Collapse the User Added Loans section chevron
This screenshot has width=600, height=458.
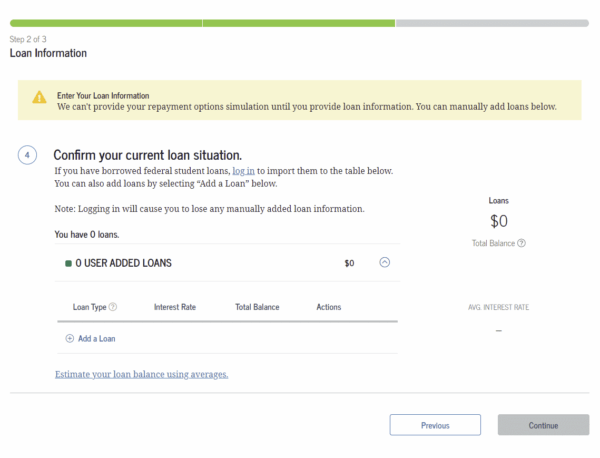click(x=385, y=263)
